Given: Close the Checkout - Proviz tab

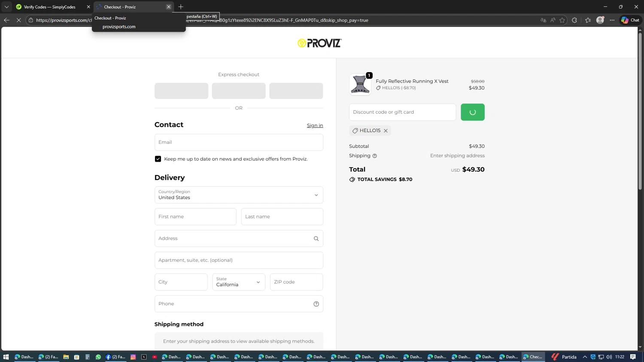Looking at the screenshot, I should click(x=169, y=7).
